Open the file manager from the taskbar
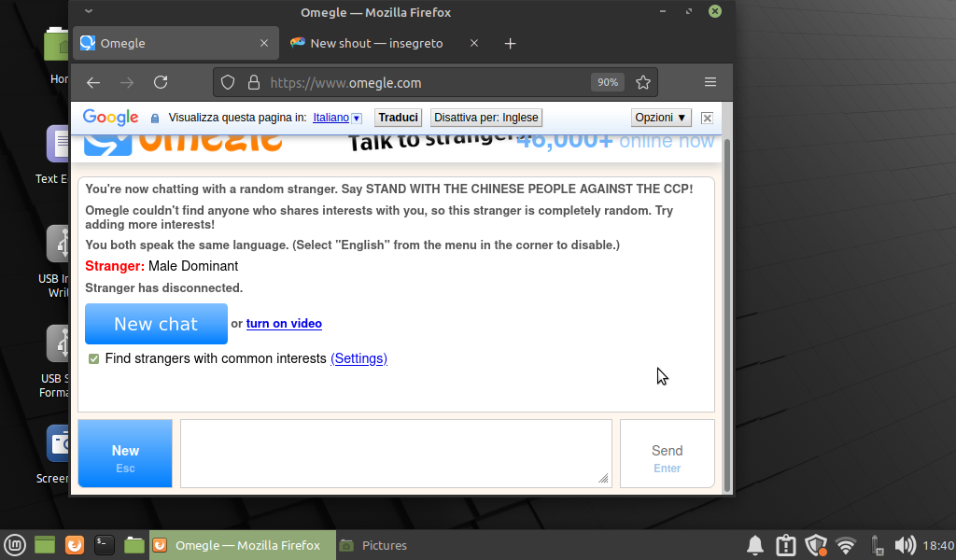Viewport: 956px width, 560px height. click(134, 545)
